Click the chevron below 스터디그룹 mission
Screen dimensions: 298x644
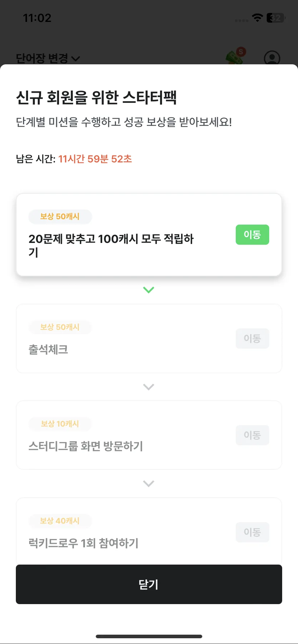click(149, 483)
